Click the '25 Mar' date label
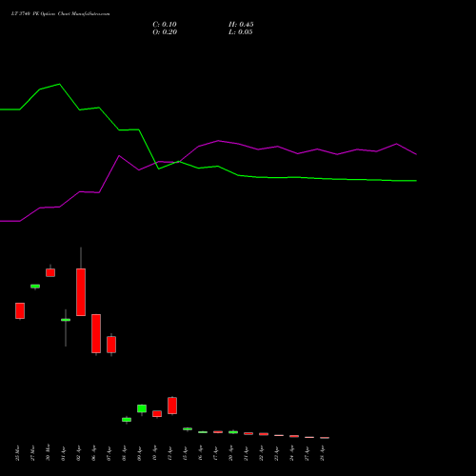 17,453
